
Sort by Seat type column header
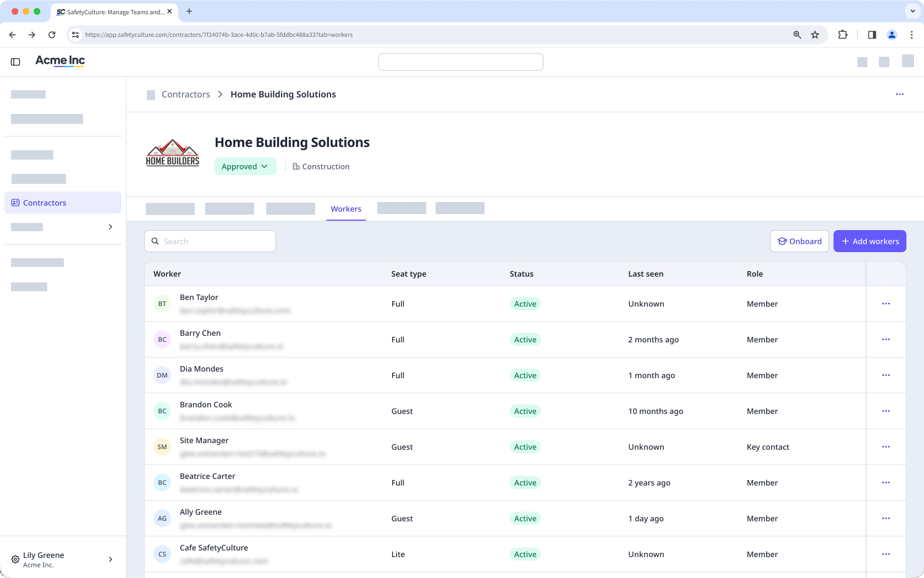(x=409, y=274)
